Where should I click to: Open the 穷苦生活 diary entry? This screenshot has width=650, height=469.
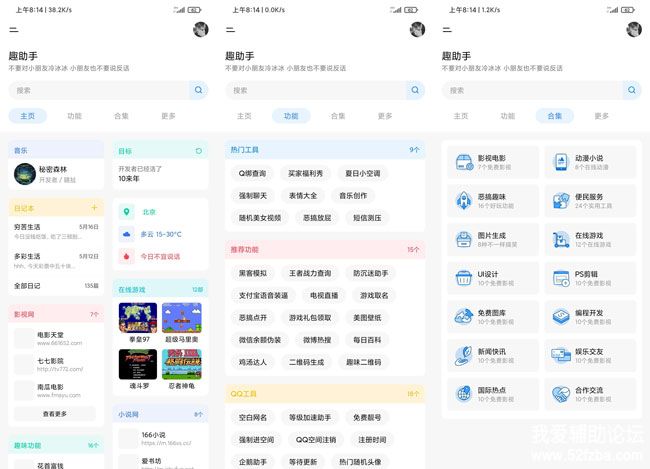pyautogui.click(x=56, y=231)
